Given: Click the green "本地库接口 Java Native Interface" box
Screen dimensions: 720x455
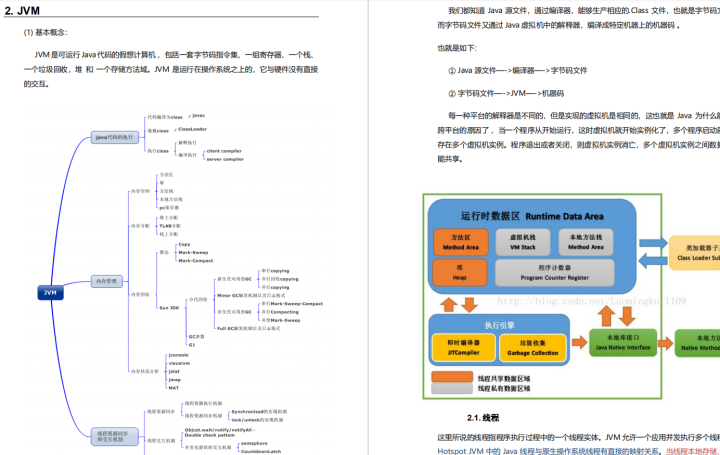Looking at the screenshot, I should click(623, 343).
